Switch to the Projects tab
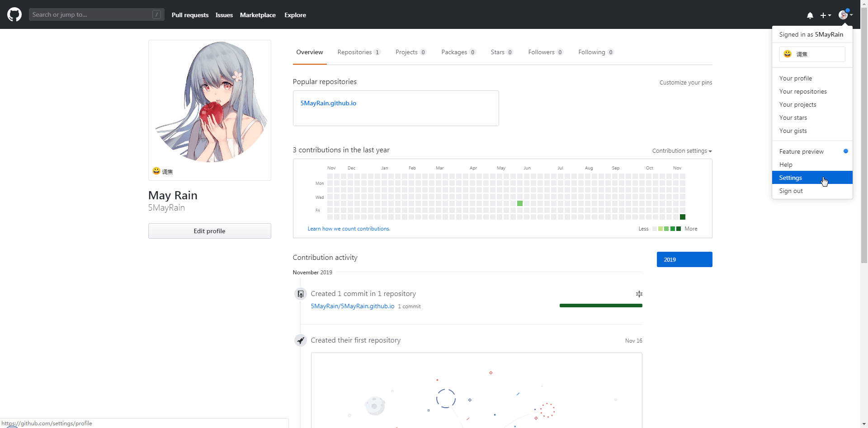 [x=410, y=52]
